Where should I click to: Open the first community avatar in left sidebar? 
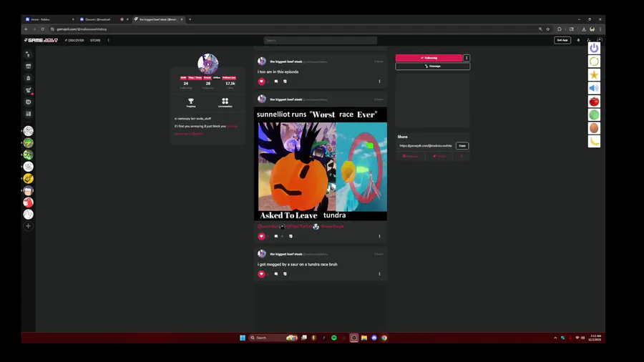point(29,131)
